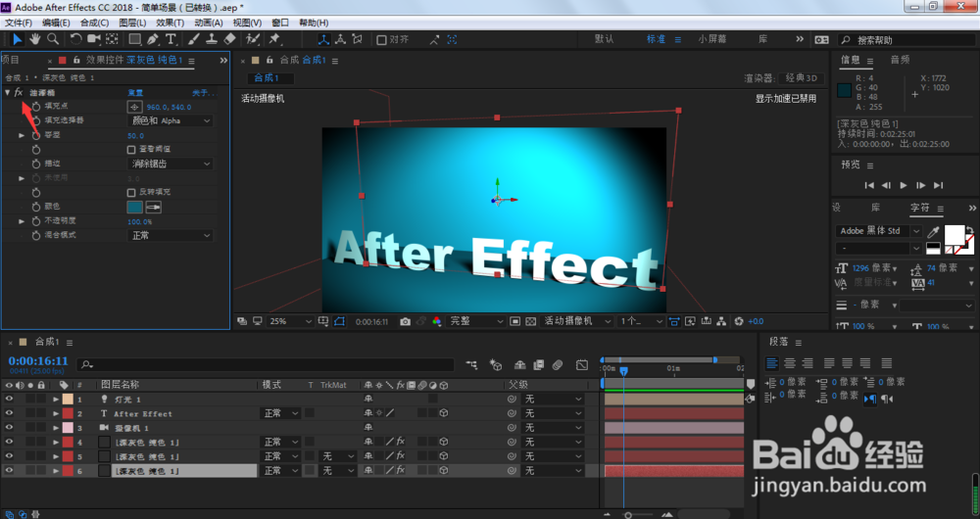Viewport: 980px width, 519px height.
Task: Open the Graph Editor in timeline
Action: (582, 364)
